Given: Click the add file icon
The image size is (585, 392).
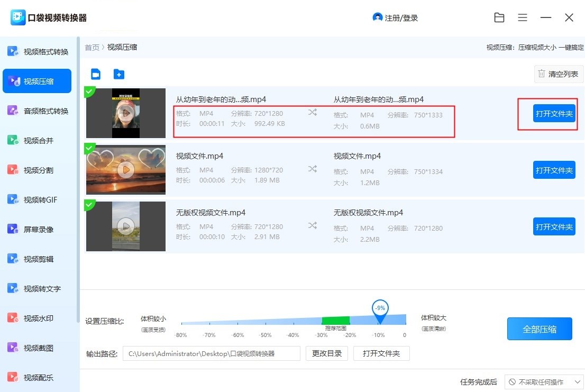Looking at the screenshot, I should 96,74.
